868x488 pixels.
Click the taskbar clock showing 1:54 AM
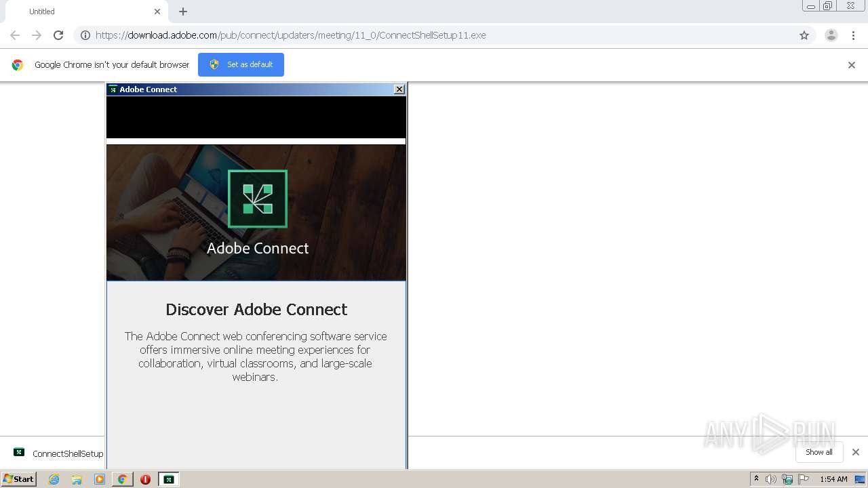[833, 479]
